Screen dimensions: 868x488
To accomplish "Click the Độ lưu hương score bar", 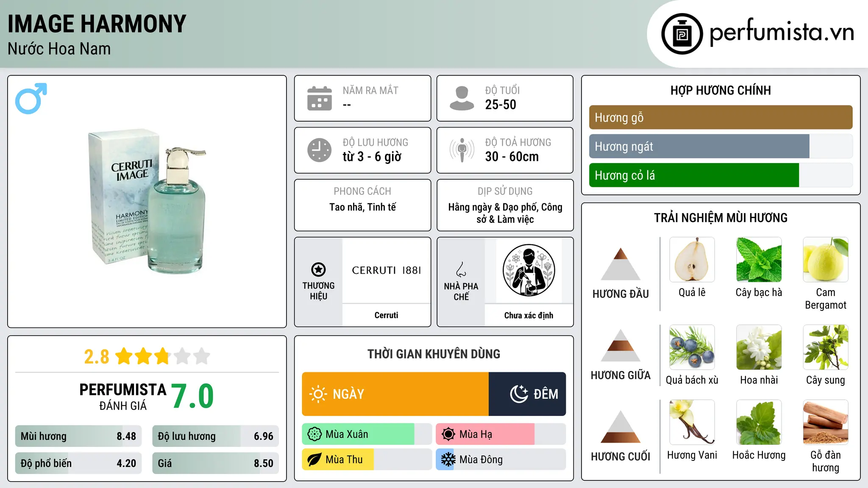I will [215, 436].
